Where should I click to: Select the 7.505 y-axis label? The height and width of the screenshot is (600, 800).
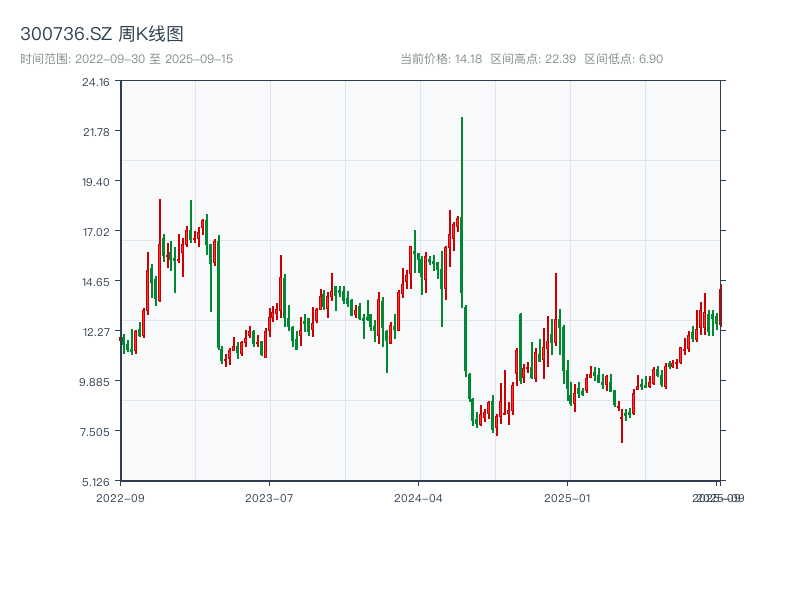(x=95, y=432)
